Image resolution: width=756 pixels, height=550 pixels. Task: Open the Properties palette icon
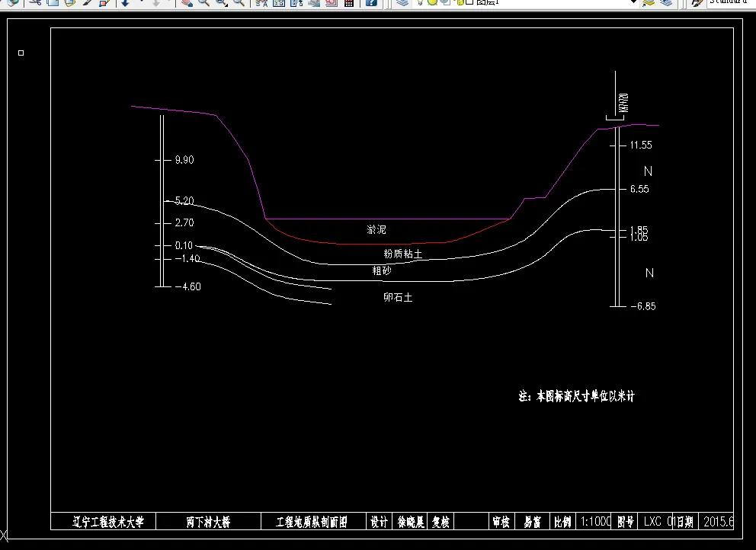coord(261,2)
